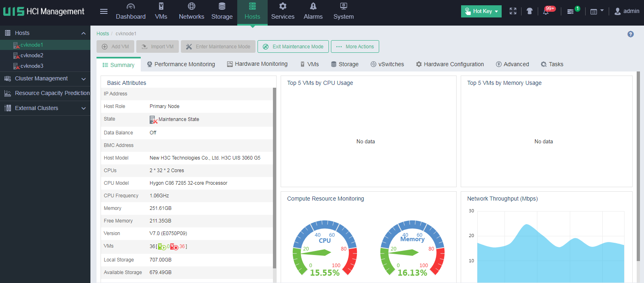Open the Hot Key dropdown
This screenshot has width=644, height=283.
pos(481,11)
